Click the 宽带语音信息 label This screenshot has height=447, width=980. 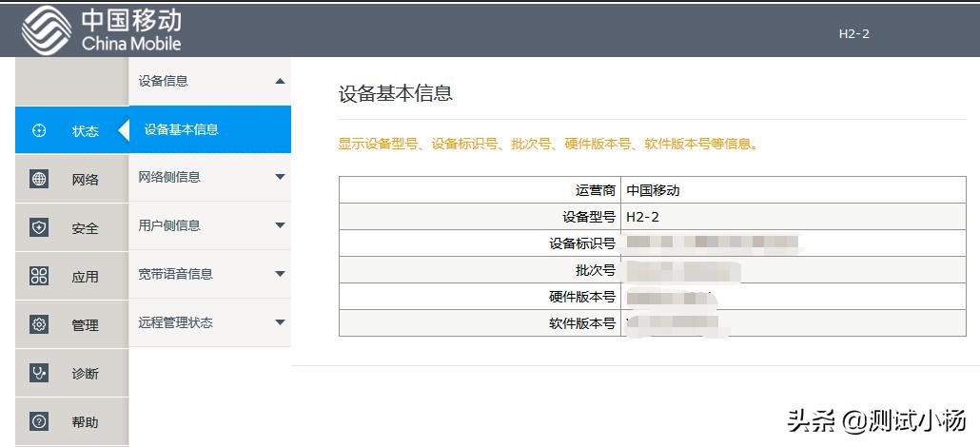[x=176, y=274]
